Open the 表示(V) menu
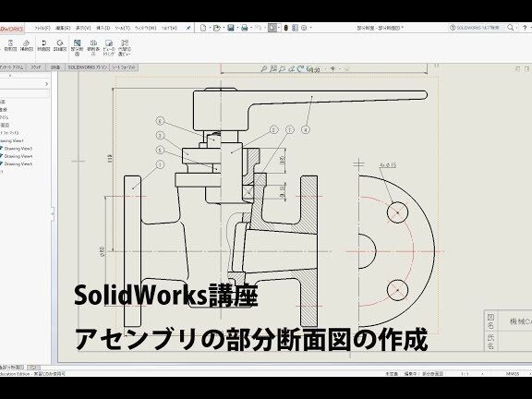Viewport: 532px width, 399px height. 83,28
